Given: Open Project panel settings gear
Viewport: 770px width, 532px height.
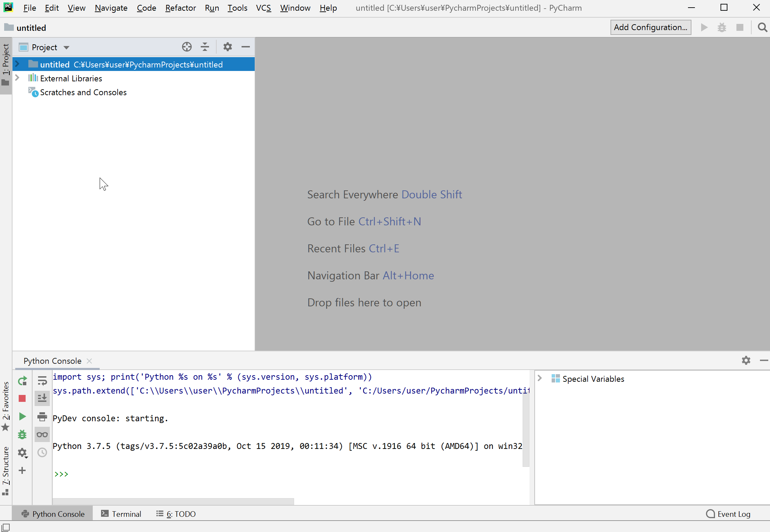Looking at the screenshot, I should coord(227,47).
